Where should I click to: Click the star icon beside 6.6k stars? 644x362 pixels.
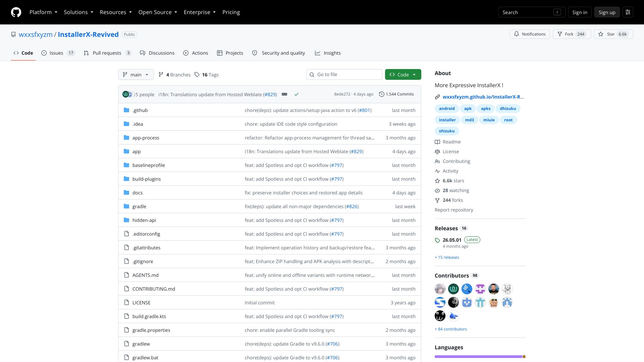(437, 181)
